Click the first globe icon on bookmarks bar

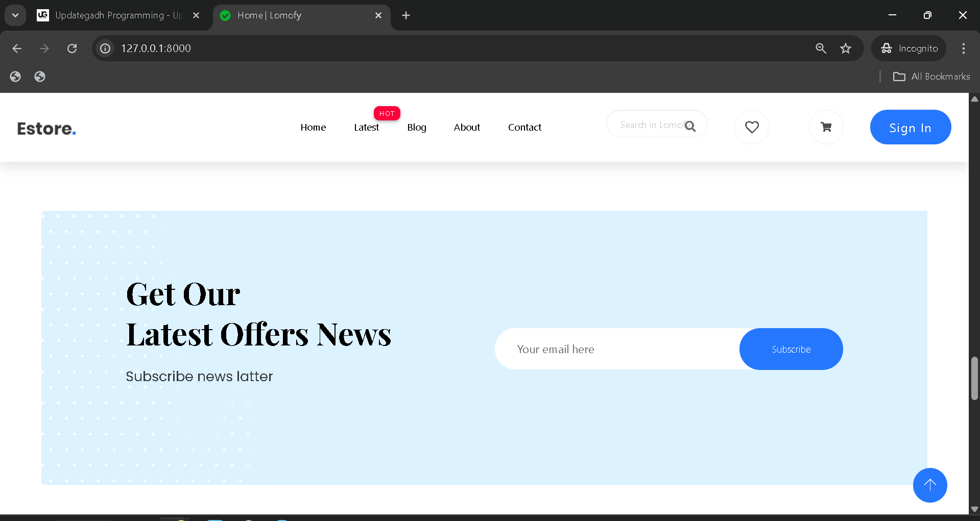15,76
